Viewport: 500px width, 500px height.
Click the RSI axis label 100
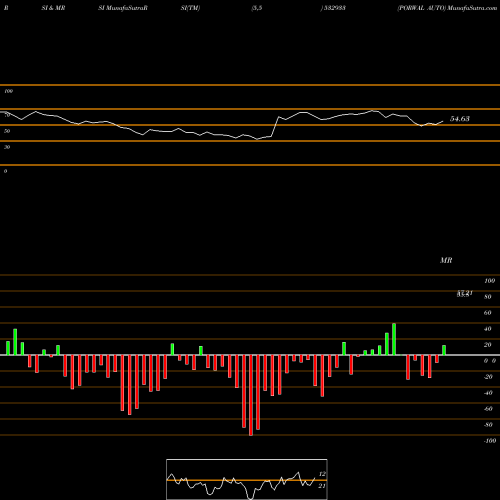point(9,91)
